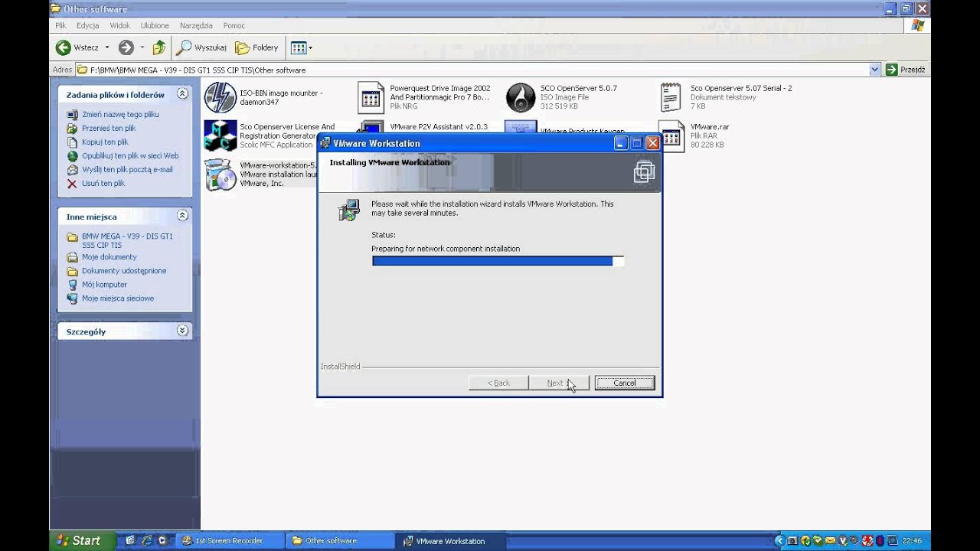Switch to Other software taskbar button
This screenshot has width=980, height=551.
click(x=340, y=540)
